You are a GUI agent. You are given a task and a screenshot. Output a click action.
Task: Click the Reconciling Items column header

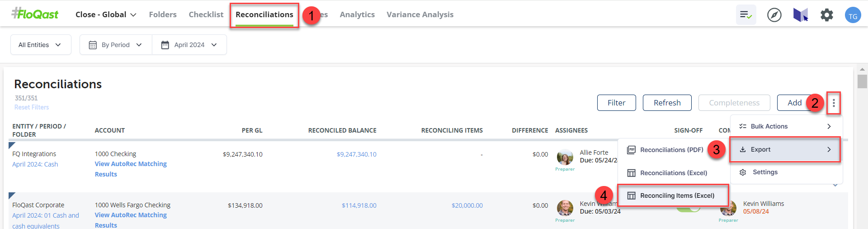point(452,130)
